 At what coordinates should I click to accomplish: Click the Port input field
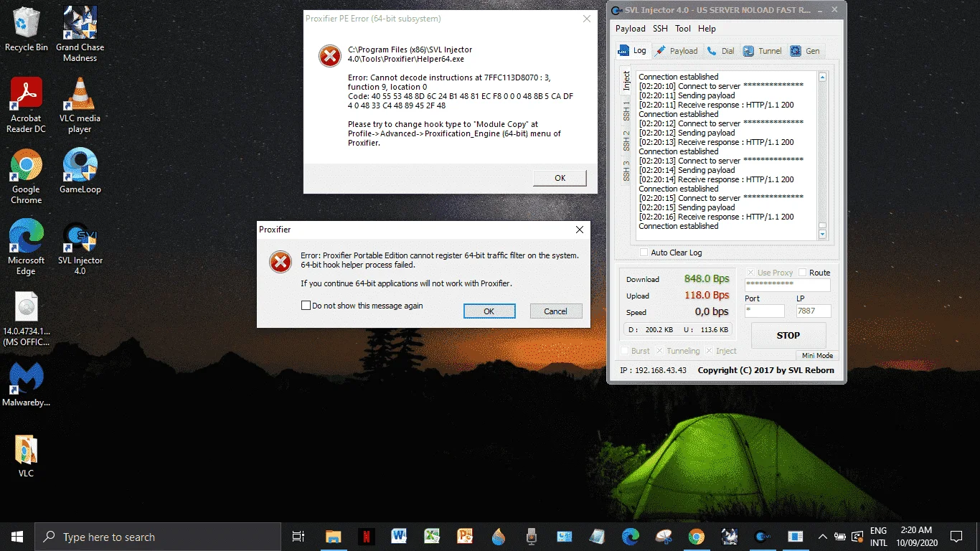[765, 311]
